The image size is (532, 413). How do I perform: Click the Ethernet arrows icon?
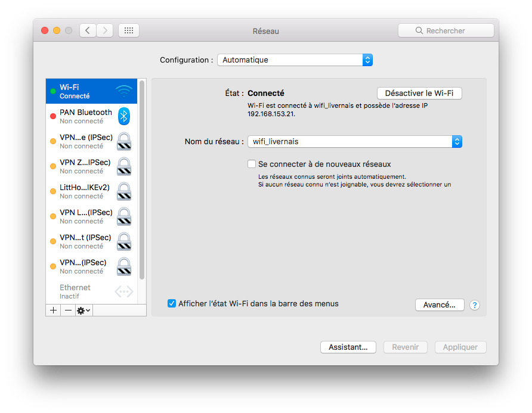click(x=124, y=291)
